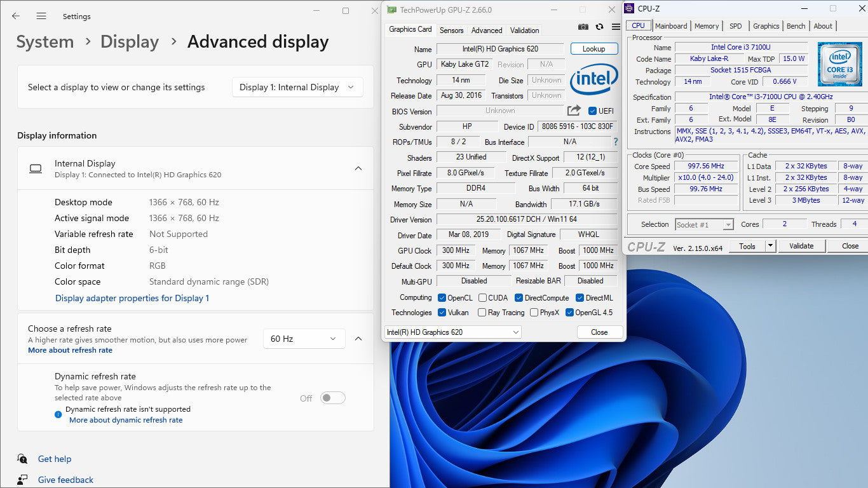Collapse the Internal Display information section
The width and height of the screenshot is (868, 488).
(358, 168)
